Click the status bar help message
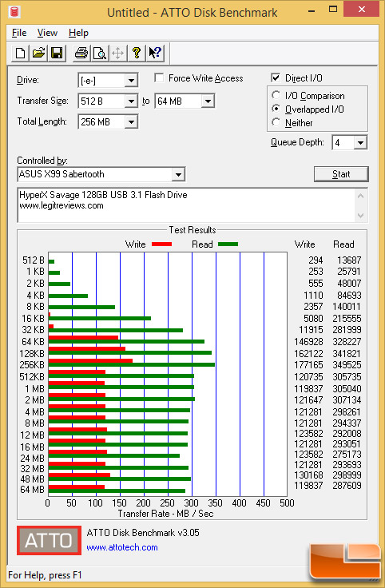This screenshot has height=588, width=385. tap(45, 575)
